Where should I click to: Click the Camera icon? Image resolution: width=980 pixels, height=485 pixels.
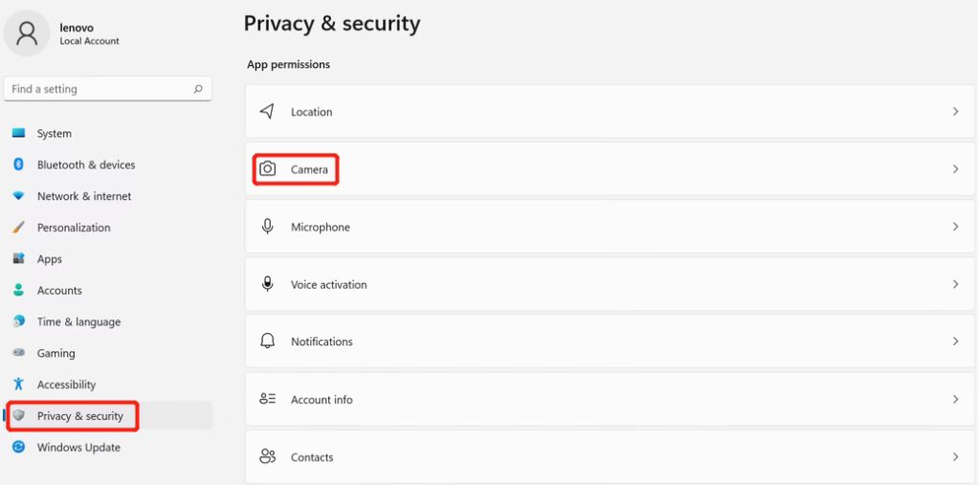pyautogui.click(x=268, y=169)
